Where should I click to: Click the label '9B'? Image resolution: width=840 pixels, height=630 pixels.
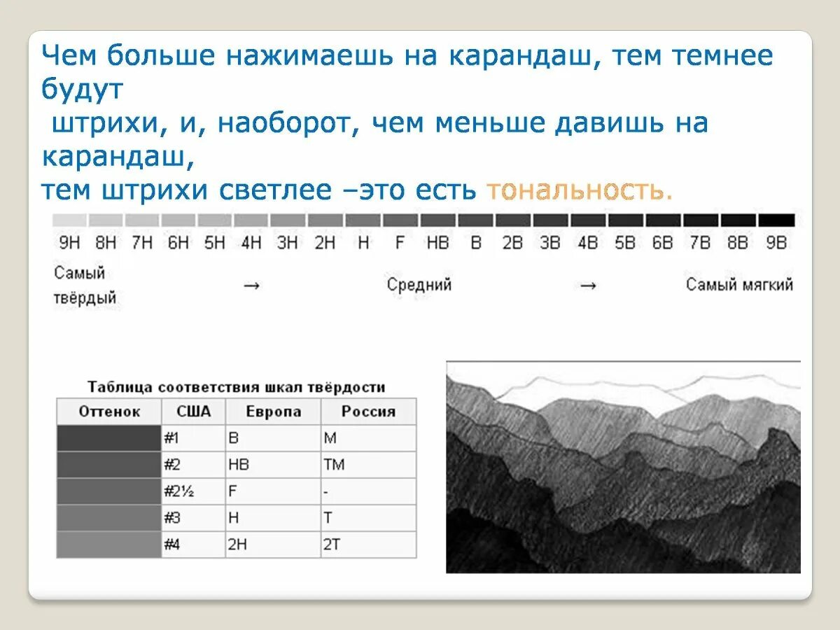pos(776,244)
